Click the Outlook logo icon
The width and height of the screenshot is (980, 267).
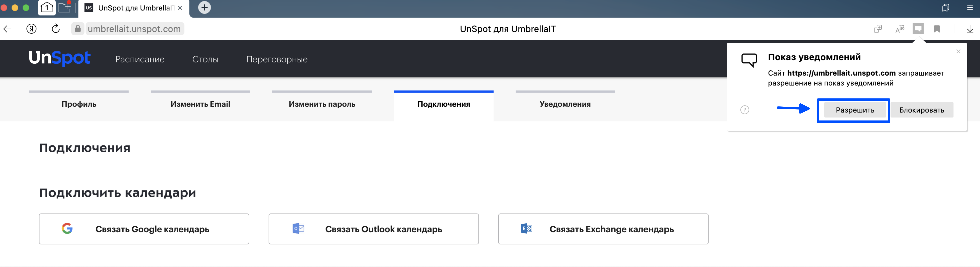coord(298,229)
